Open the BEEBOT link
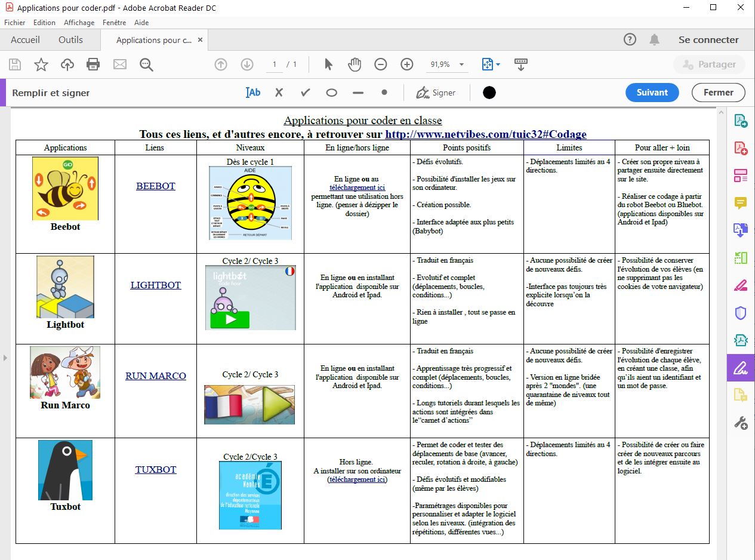Screen dimensions: 755x560 pos(156,186)
